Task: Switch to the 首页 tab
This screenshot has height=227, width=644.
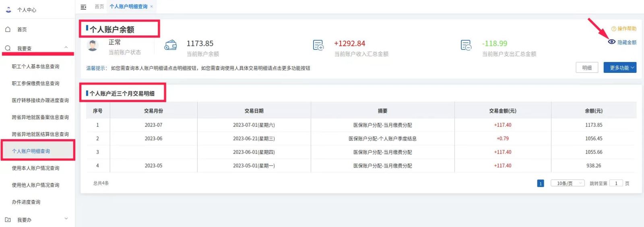Action: click(99, 6)
